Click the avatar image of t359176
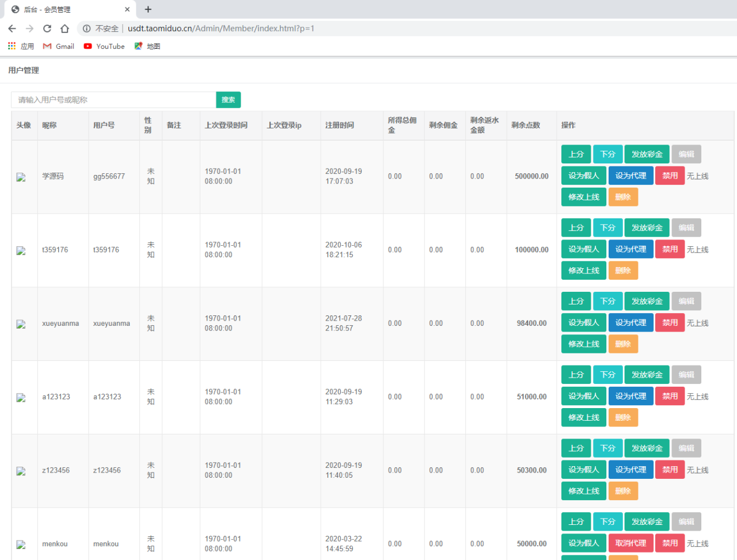This screenshot has height=560, width=737. click(x=21, y=250)
